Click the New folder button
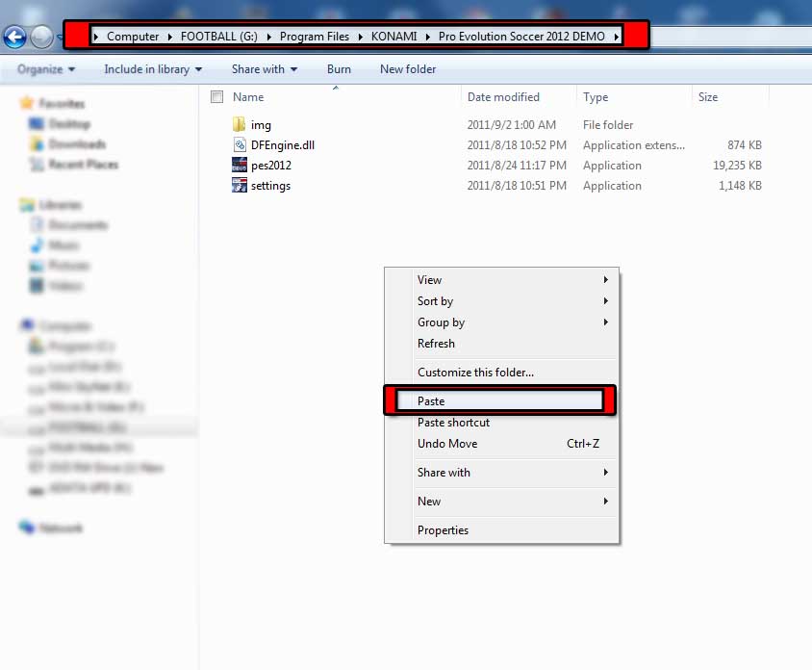The height and width of the screenshot is (670, 812). pos(408,69)
